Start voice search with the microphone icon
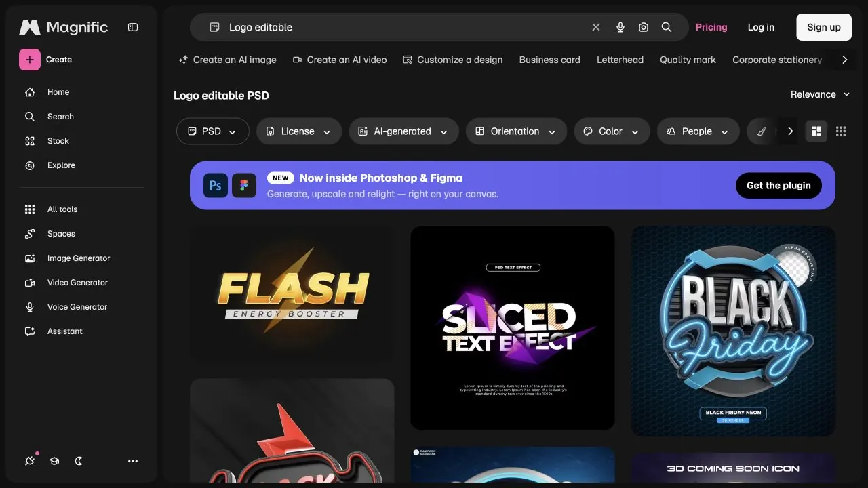Screen dimensions: 868x488 620,27
